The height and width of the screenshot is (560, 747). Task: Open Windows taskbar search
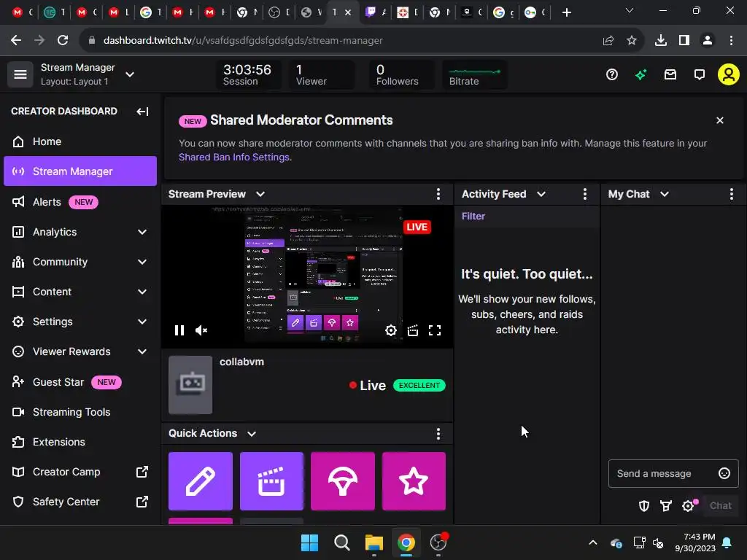tap(341, 542)
